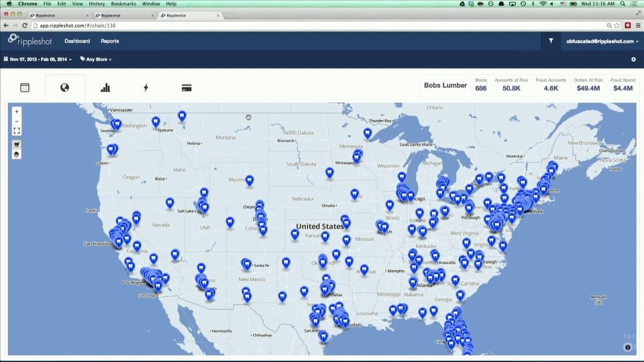Open the account email dropdown

point(602,41)
